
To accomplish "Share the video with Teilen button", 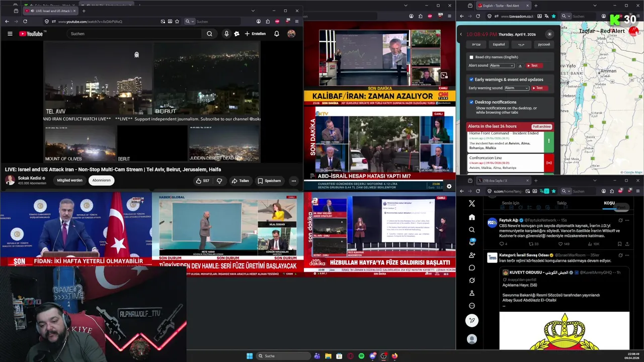I will click(x=240, y=180).
